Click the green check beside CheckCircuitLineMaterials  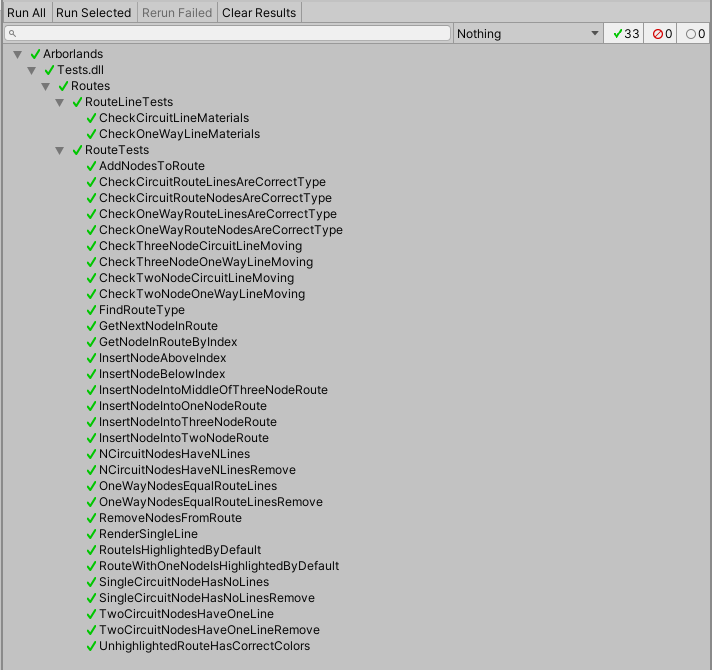coord(91,118)
